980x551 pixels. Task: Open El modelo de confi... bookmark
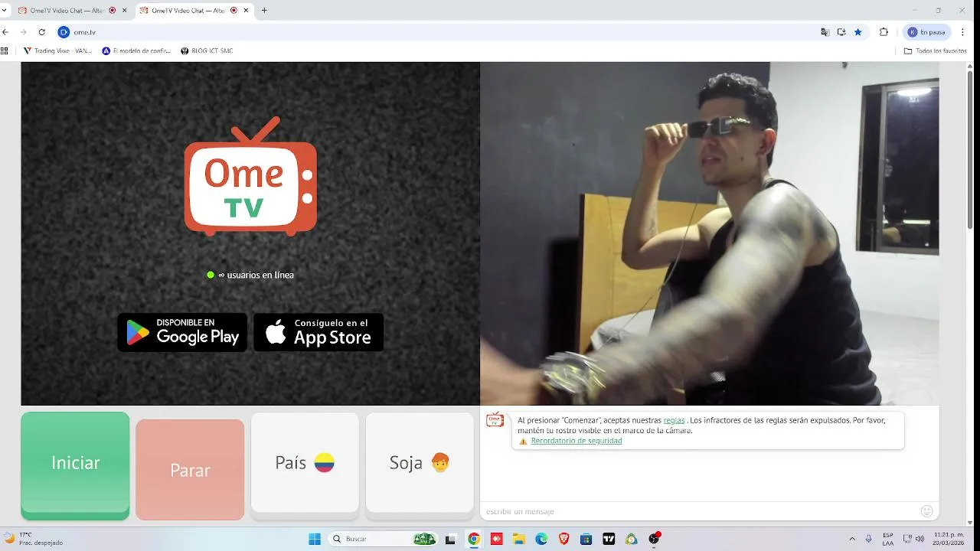click(136, 51)
